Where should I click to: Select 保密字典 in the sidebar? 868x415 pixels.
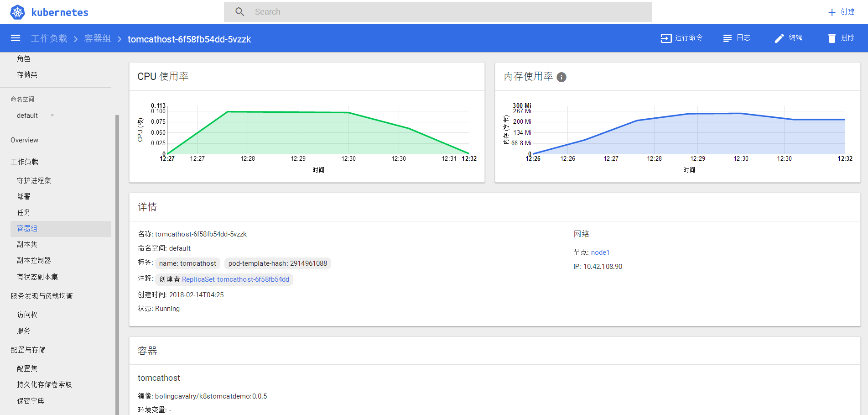(31, 401)
